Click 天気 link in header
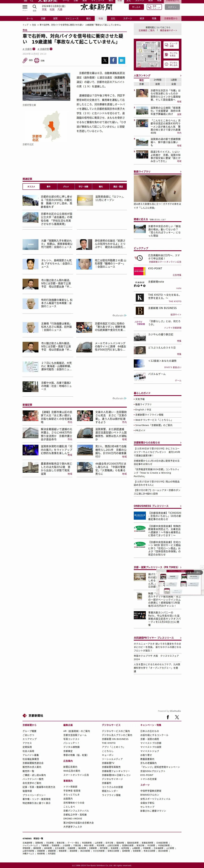Viewport: 204px width, 868px height. coord(44,9)
